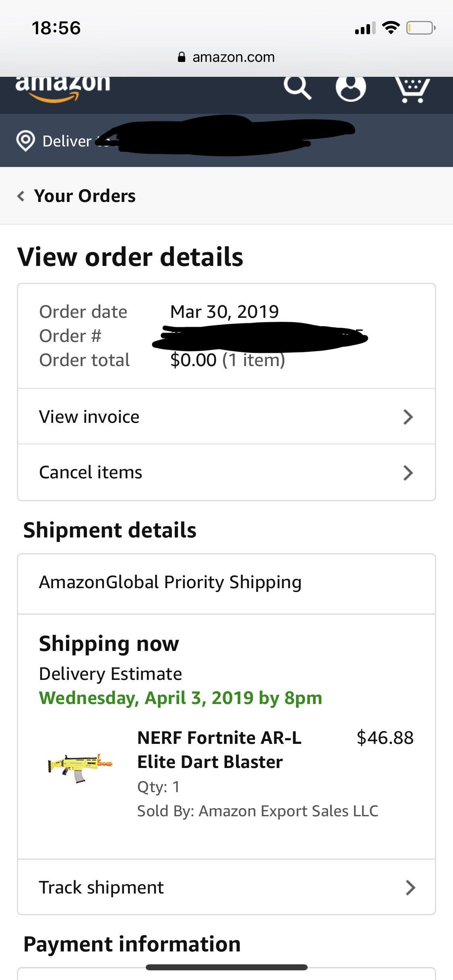The image size is (453, 980).
Task: Tap the padlock icon in address bar
Action: click(x=182, y=57)
